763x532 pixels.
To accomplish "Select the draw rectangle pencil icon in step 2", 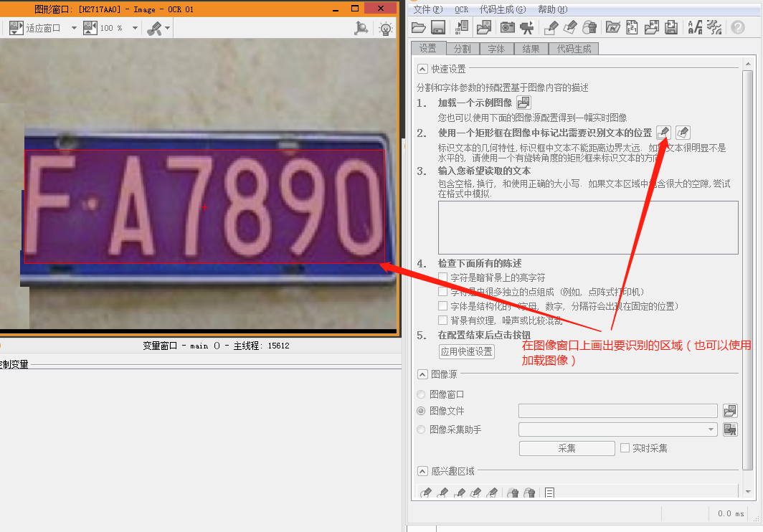I will coord(663,133).
